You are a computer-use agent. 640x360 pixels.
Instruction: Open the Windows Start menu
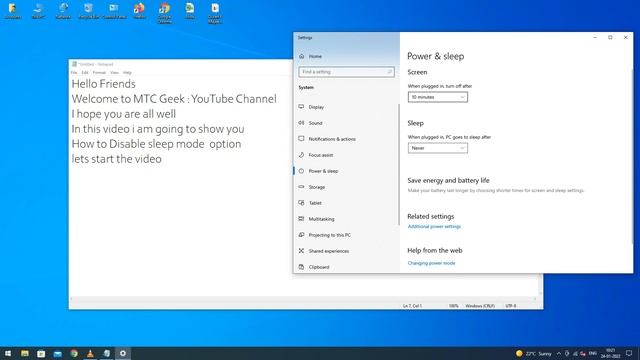[8, 353]
